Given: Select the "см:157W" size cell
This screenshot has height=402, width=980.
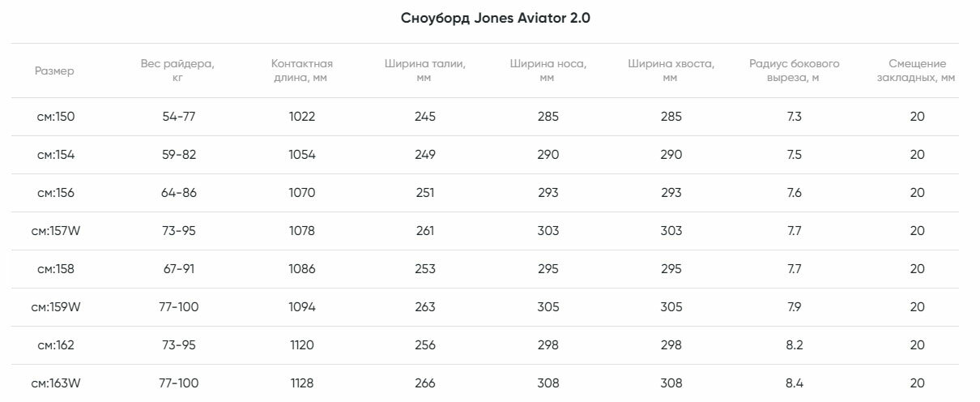Looking at the screenshot, I should 56,231.
